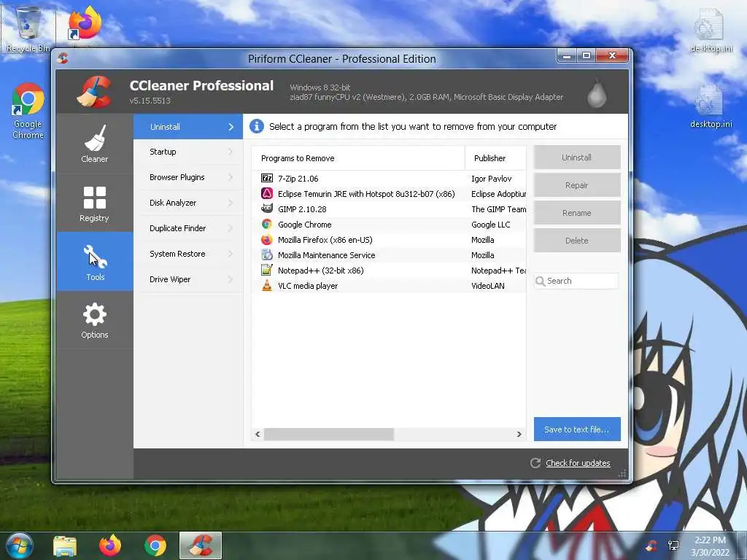Image resolution: width=747 pixels, height=560 pixels.
Task: Expand the Browser Plugins chevron arrow
Action: (231, 177)
